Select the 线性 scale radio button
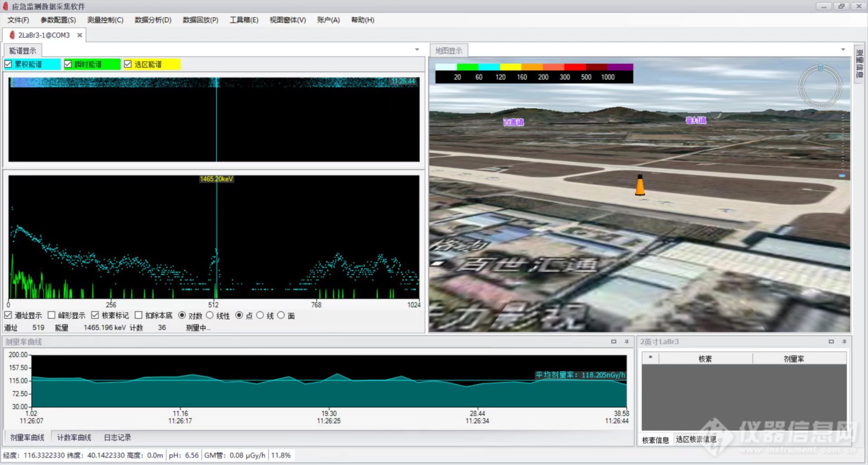 210,315
